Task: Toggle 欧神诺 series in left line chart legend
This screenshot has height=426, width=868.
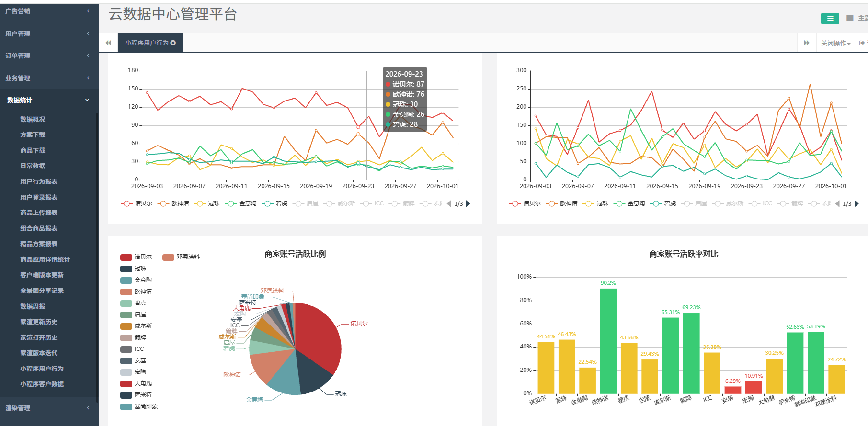Action: 173,203
